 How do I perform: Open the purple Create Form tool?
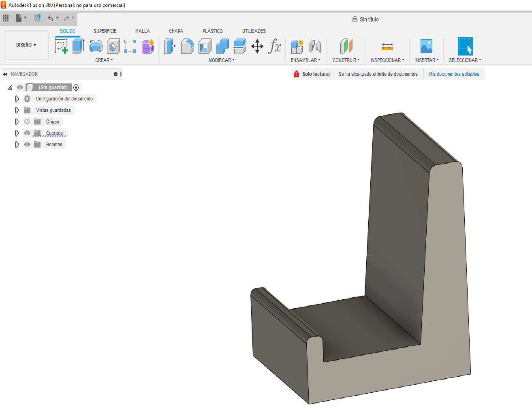[x=148, y=46]
